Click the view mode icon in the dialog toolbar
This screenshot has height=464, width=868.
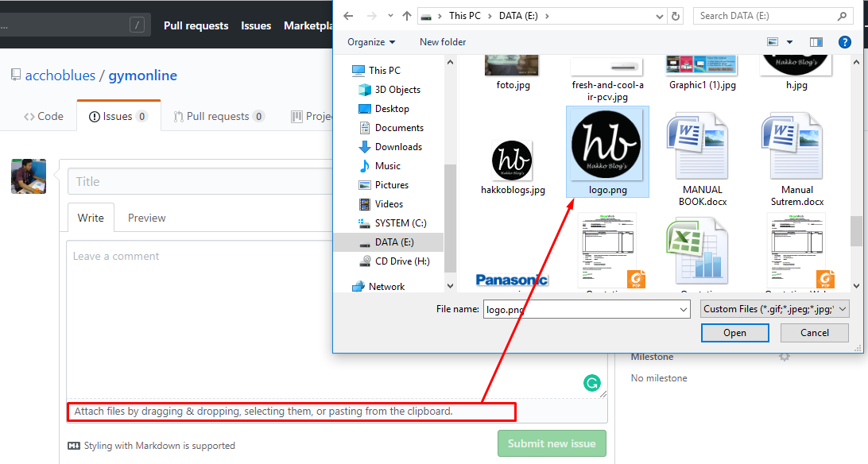[772, 41]
